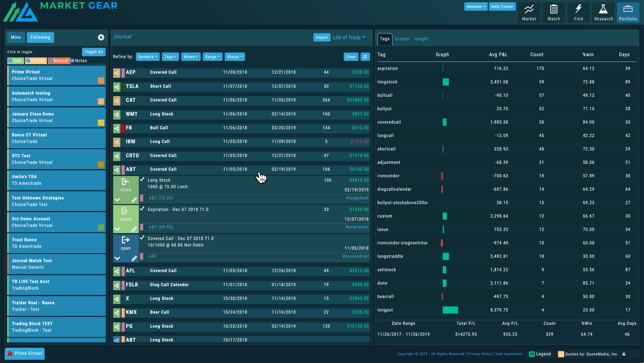Toggle the Manual accounts checkbox
Viewport: 644px width, 363px height.
pyautogui.click(x=51, y=61)
